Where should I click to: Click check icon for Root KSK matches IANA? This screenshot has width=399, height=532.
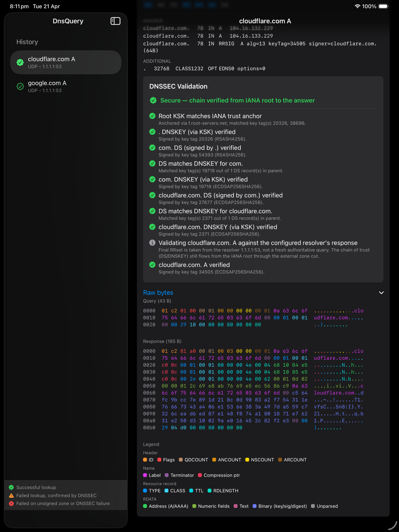click(152, 116)
